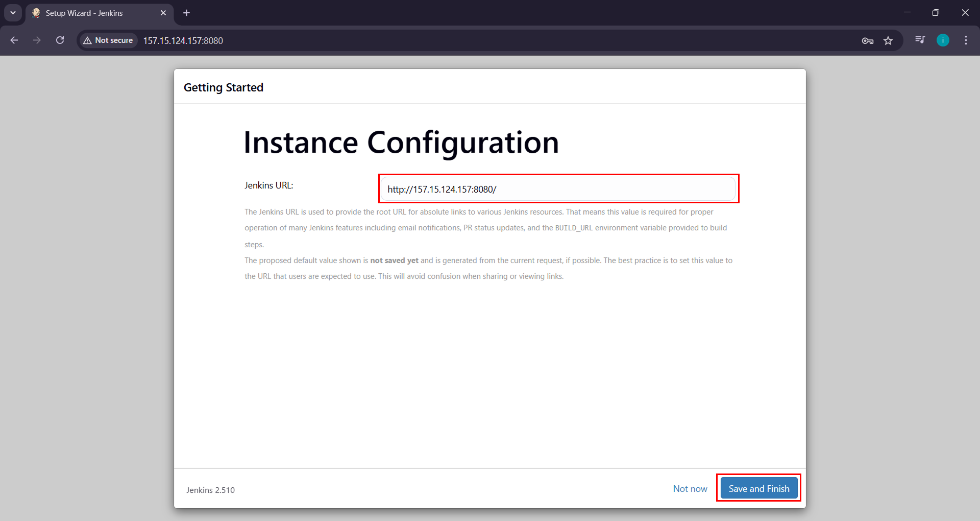Viewport: 980px width, 521px height.
Task: Click the Jenkins 2.510 version text
Action: (210, 490)
